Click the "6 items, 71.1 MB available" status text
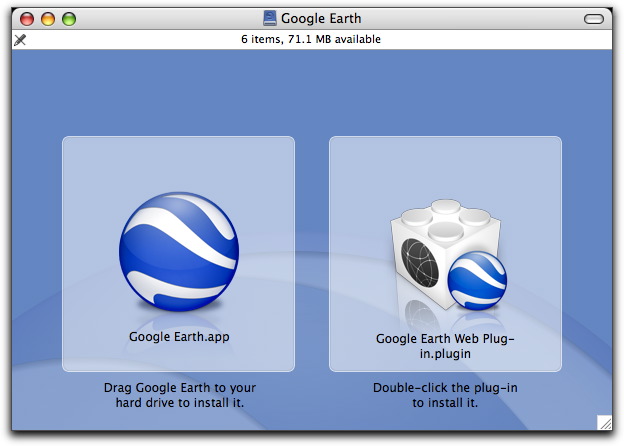624x446 pixels. click(x=311, y=40)
